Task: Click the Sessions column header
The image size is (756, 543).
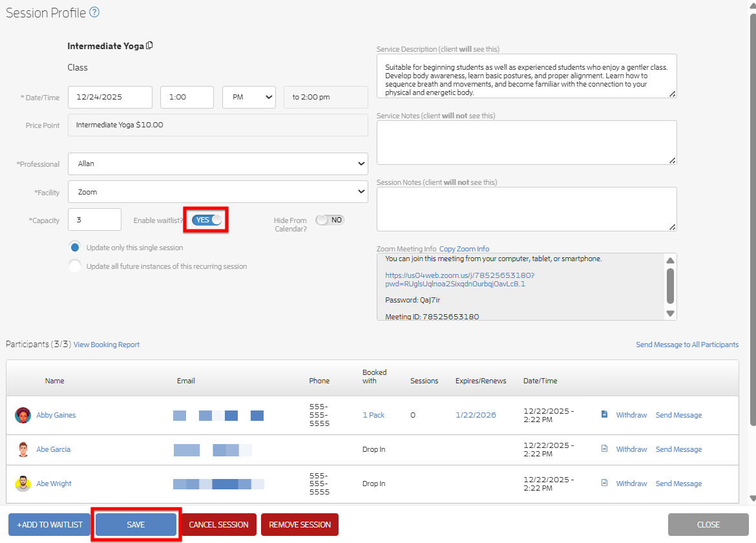Action: click(x=425, y=381)
